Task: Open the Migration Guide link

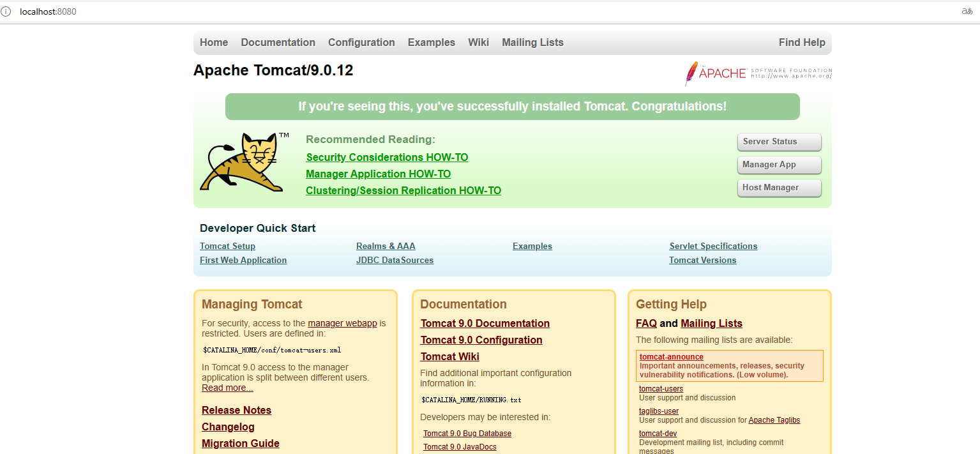Action: [x=241, y=443]
